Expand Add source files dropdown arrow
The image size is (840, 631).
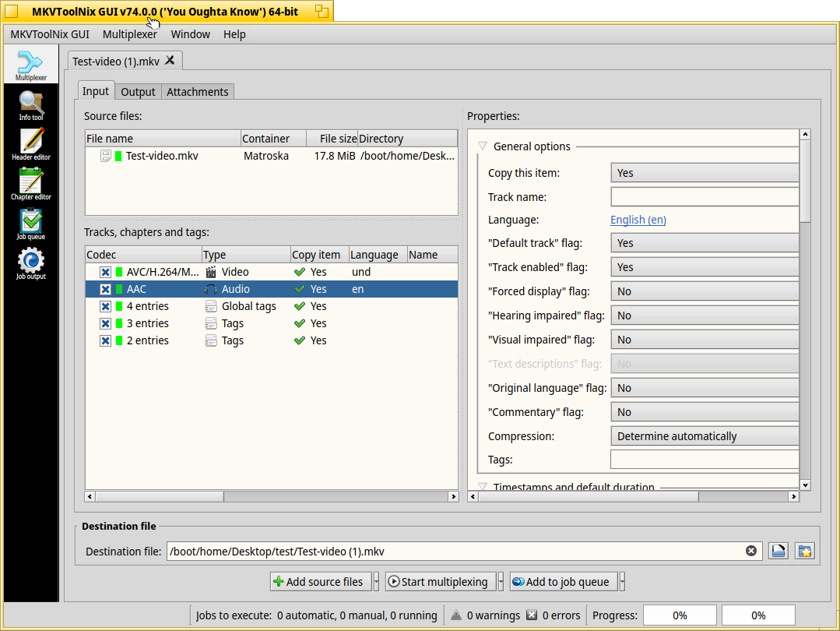(x=376, y=581)
